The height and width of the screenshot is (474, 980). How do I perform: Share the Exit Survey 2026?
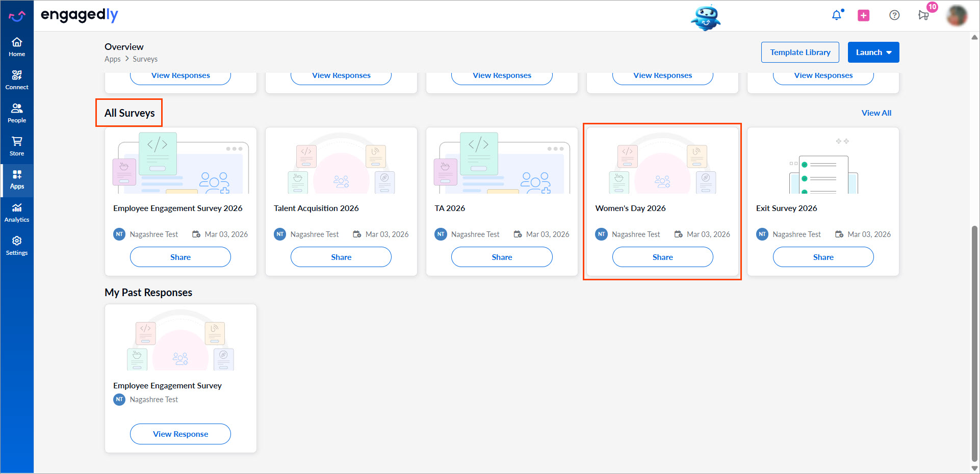click(x=823, y=257)
